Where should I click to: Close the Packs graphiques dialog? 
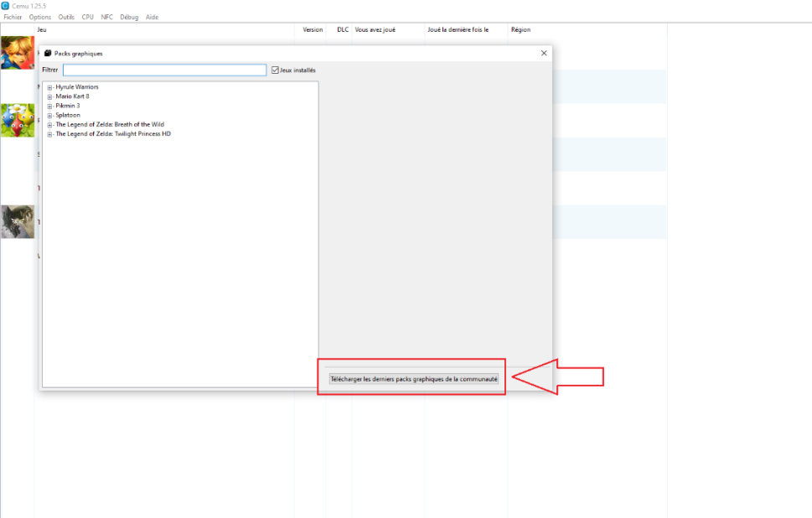pyautogui.click(x=544, y=53)
